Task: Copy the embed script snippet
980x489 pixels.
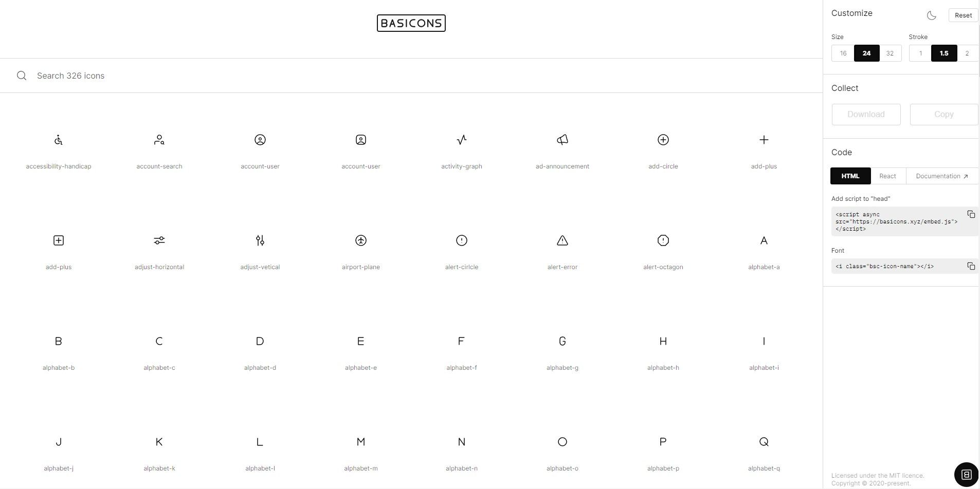Action: 971,214
